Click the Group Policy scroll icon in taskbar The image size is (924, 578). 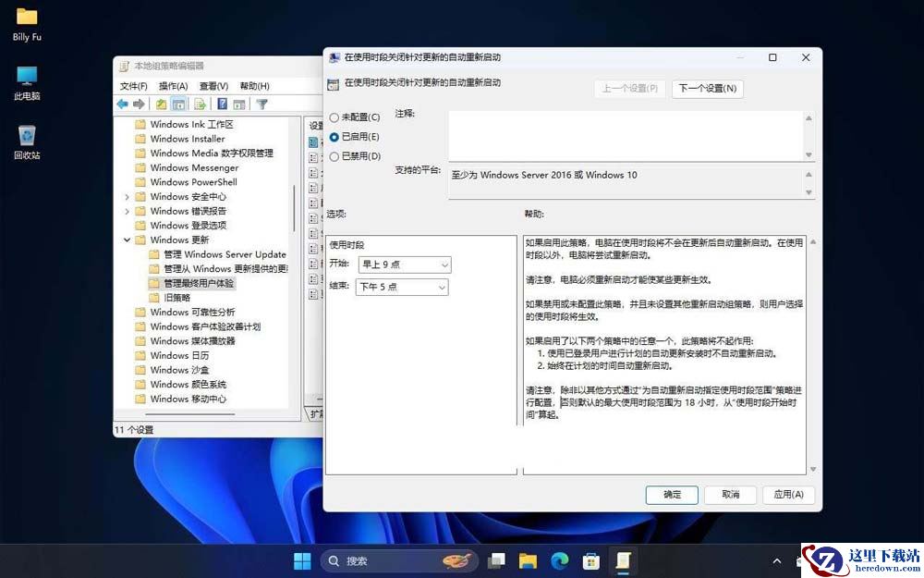click(622, 561)
